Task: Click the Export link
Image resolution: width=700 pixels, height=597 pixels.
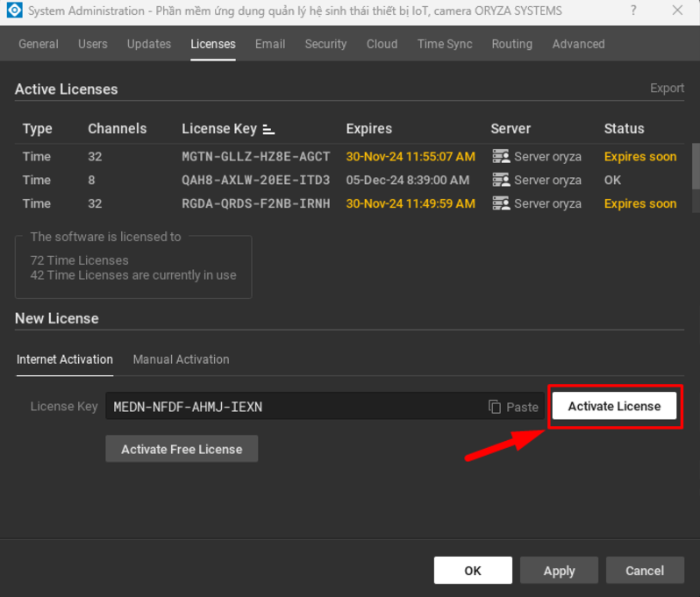Action: tap(667, 89)
